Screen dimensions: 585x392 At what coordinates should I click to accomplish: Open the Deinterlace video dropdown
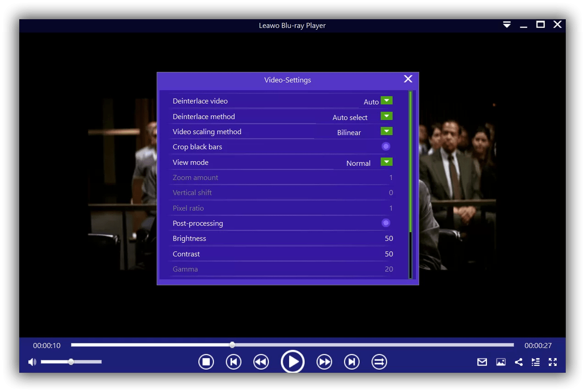pos(386,100)
